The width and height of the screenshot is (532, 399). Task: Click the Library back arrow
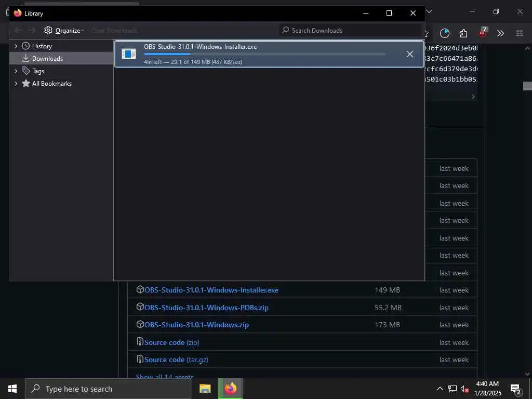tap(18, 31)
